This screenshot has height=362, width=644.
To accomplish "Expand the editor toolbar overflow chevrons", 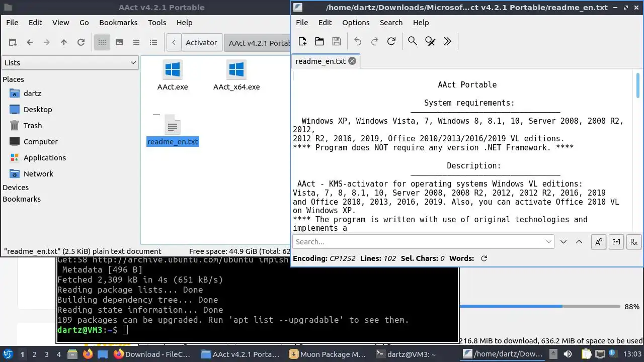I will click(447, 41).
